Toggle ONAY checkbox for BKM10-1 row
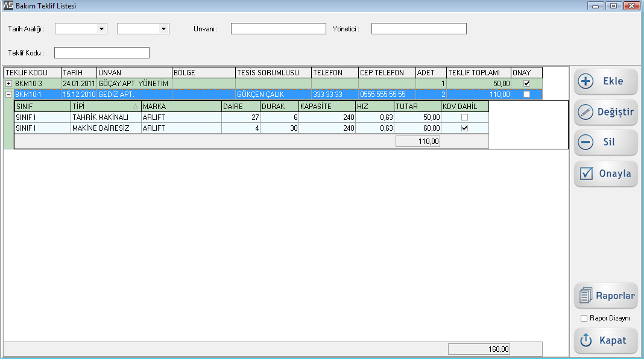The width and height of the screenshot is (644, 359). 526,95
